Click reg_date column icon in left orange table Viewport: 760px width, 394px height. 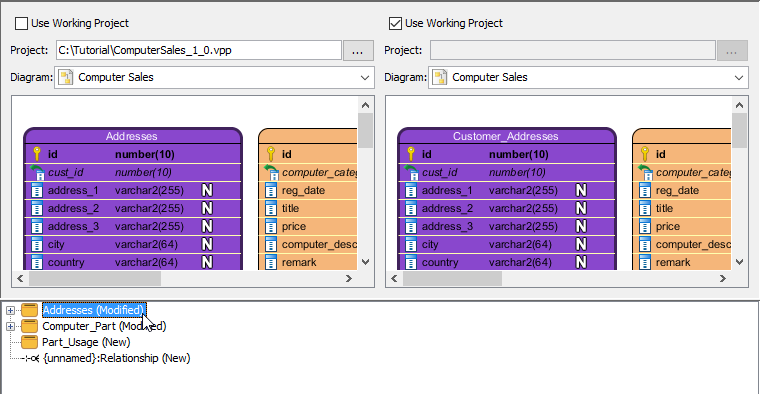point(271,190)
